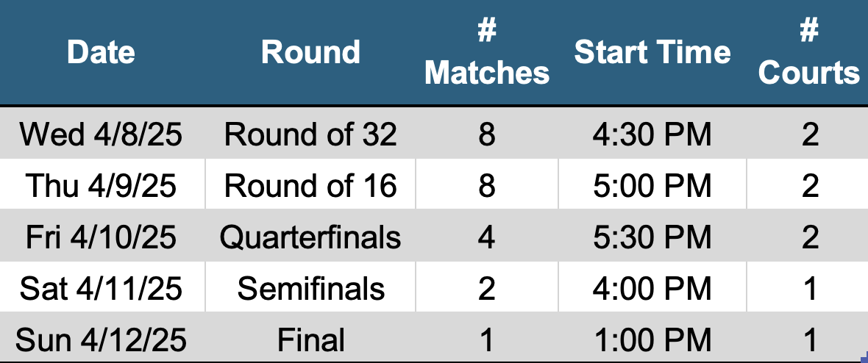868x363 pixels.
Task: Select the 1:00 PM start time cell
Action: coord(652,340)
